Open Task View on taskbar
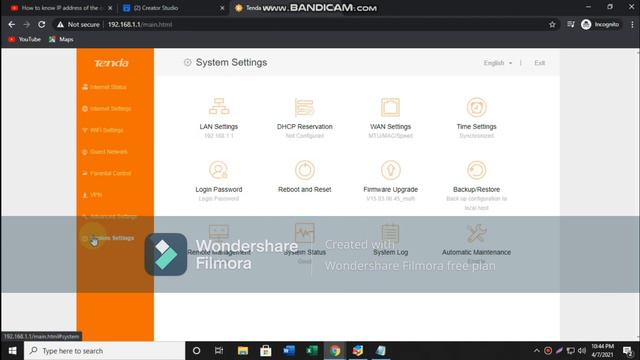Viewport: 640px width, 360px height. point(219,351)
